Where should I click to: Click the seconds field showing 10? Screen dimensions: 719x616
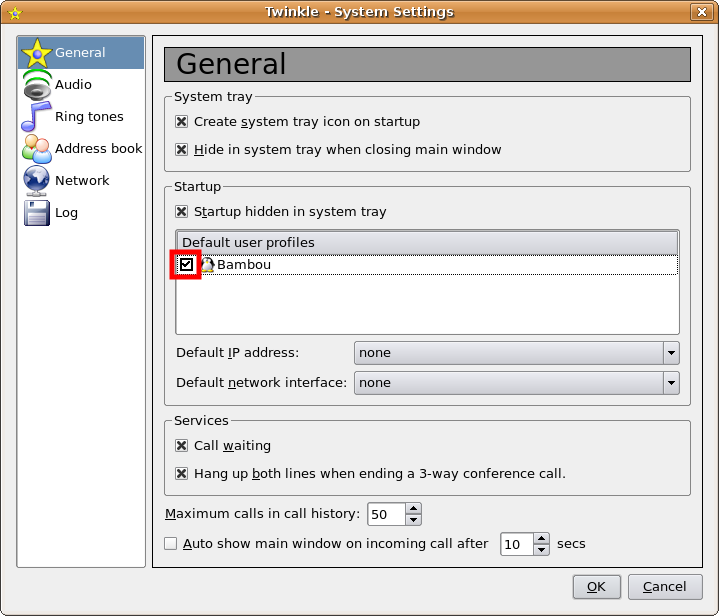(517, 544)
